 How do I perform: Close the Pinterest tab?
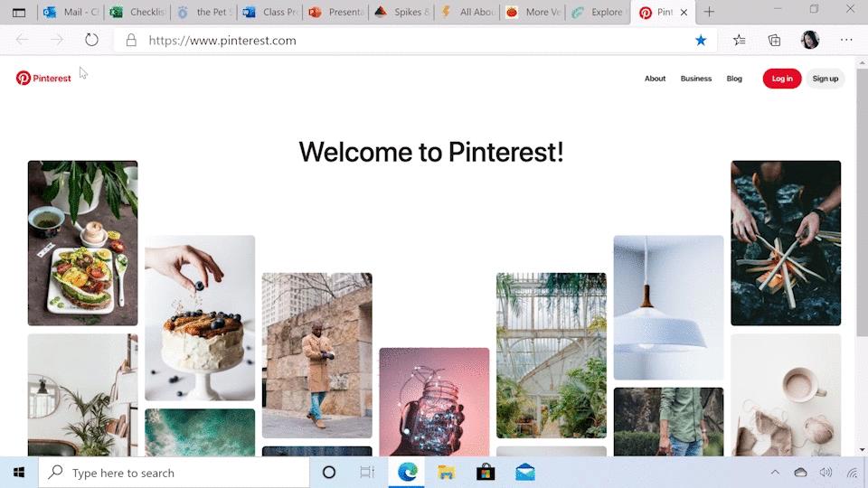[x=684, y=12]
